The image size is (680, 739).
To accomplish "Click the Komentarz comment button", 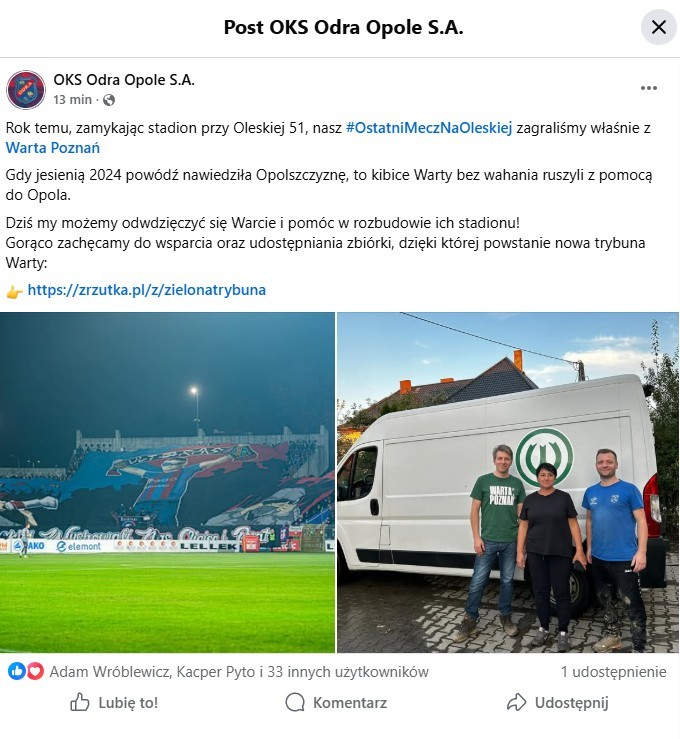I will click(x=336, y=703).
